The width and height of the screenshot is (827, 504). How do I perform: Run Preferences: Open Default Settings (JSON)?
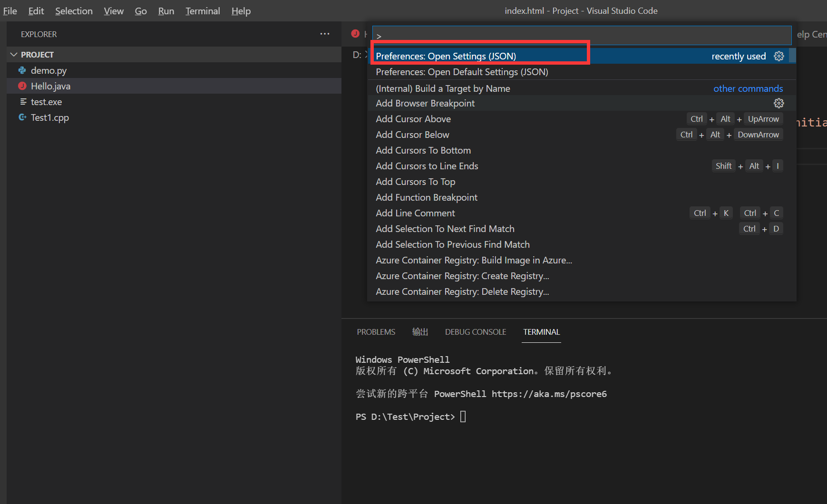pyautogui.click(x=582, y=72)
